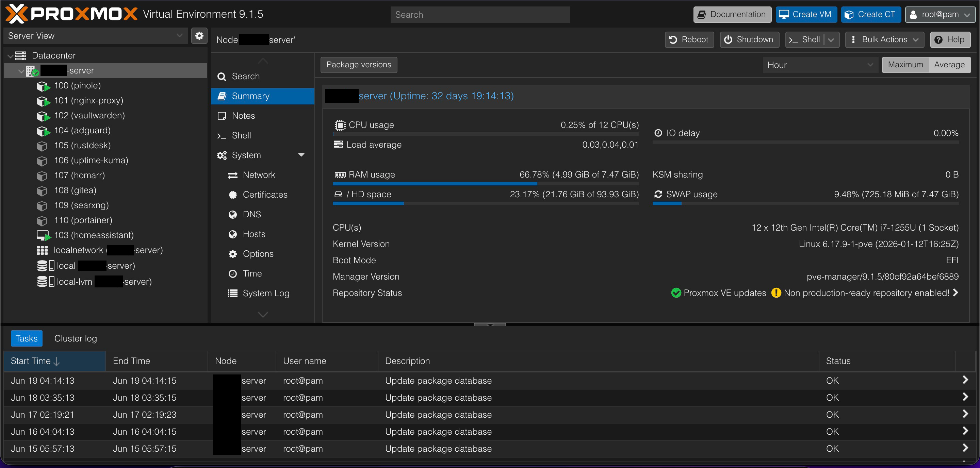Click the SWAP usage progress bar
980x468 pixels.
805,204
